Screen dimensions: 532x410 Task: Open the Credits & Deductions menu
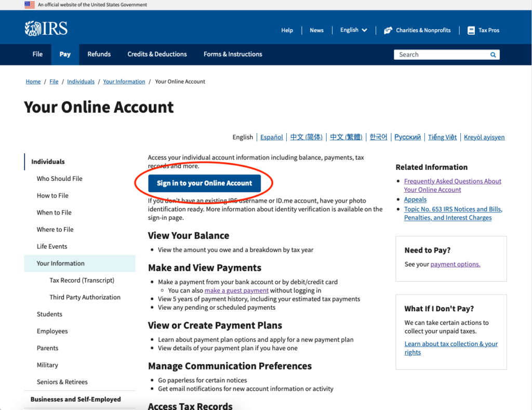pos(157,54)
